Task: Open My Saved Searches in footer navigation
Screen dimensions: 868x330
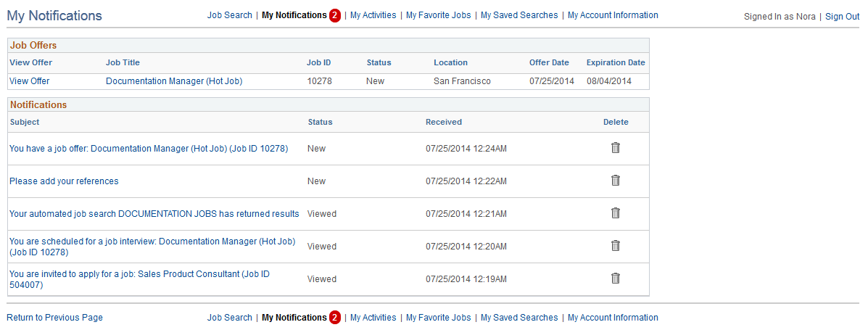Action: 519,317
